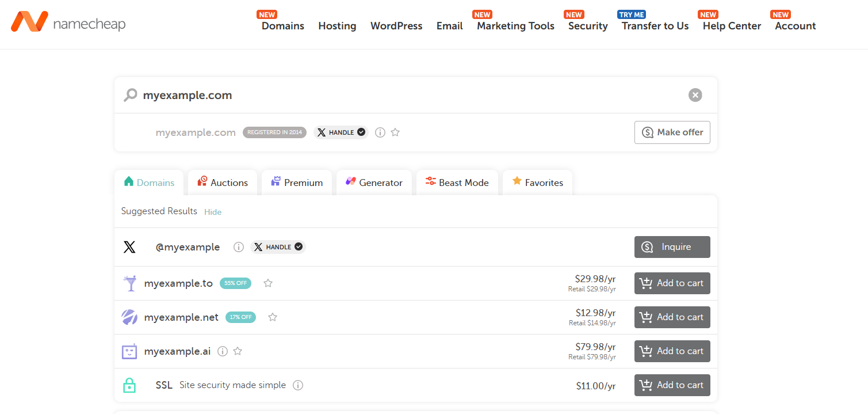
Task: Click REGISTERED IN 2014 badge
Action: pos(274,132)
